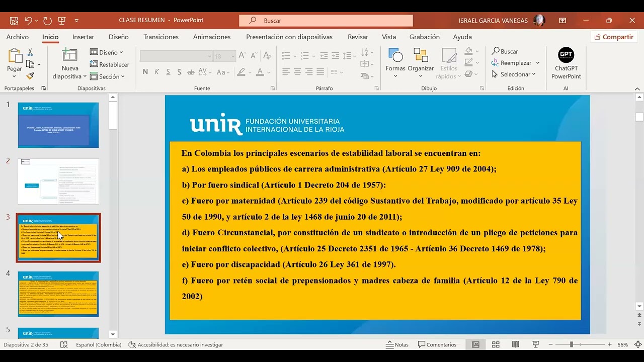The image size is (644, 362).
Task: Open the Pegar options arrow
Action: point(14,76)
